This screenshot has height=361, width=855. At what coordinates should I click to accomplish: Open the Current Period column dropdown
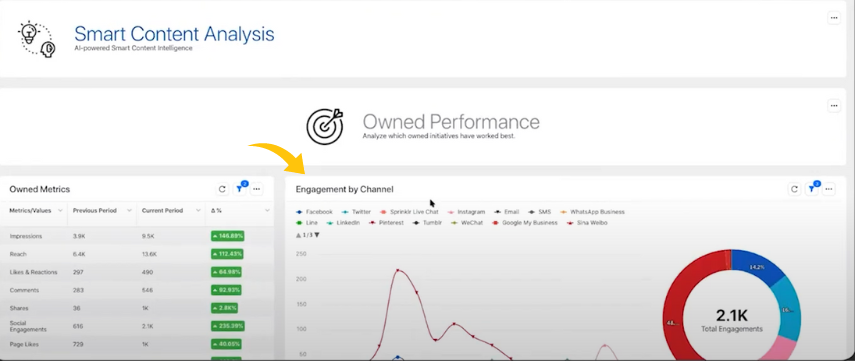click(198, 210)
